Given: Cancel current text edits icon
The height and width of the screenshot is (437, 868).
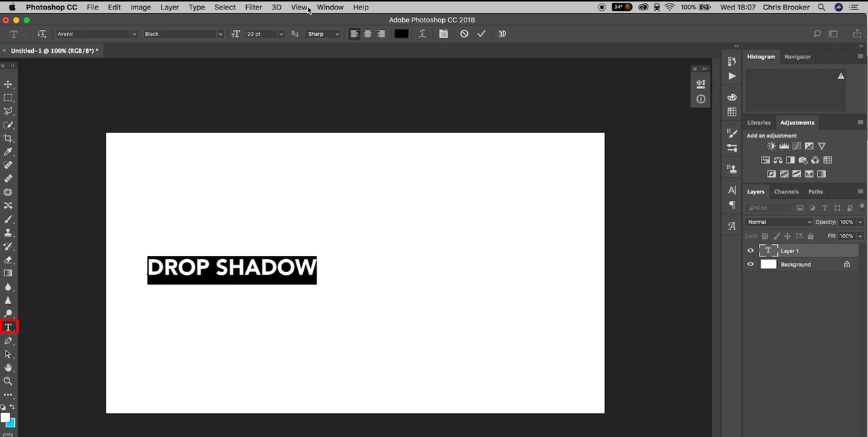Looking at the screenshot, I should pyautogui.click(x=465, y=34).
